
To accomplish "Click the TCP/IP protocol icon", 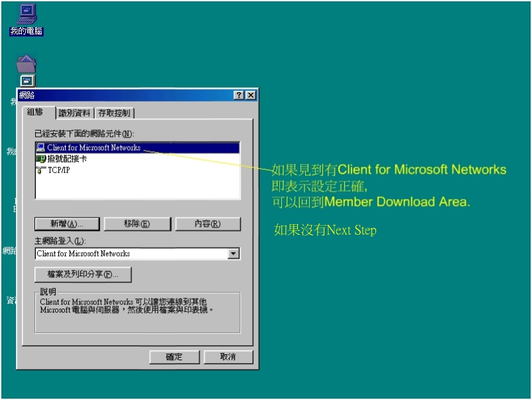I will [x=40, y=170].
